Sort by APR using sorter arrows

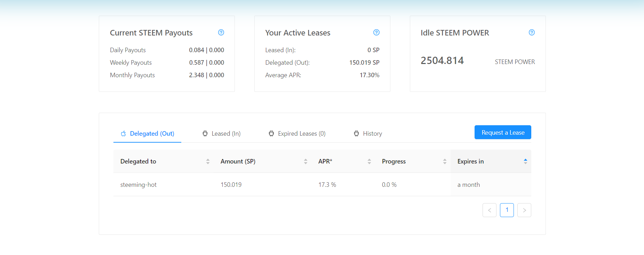(x=369, y=161)
